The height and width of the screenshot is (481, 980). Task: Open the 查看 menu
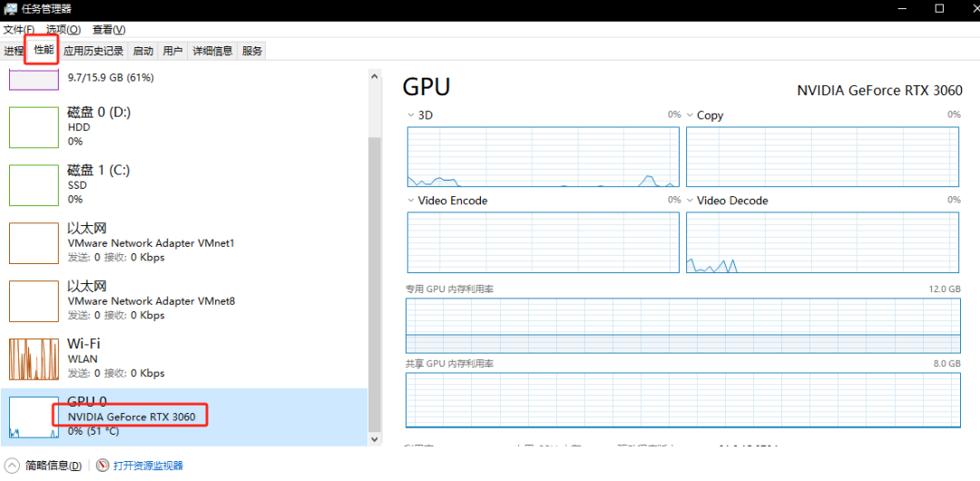[x=109, y=29]
